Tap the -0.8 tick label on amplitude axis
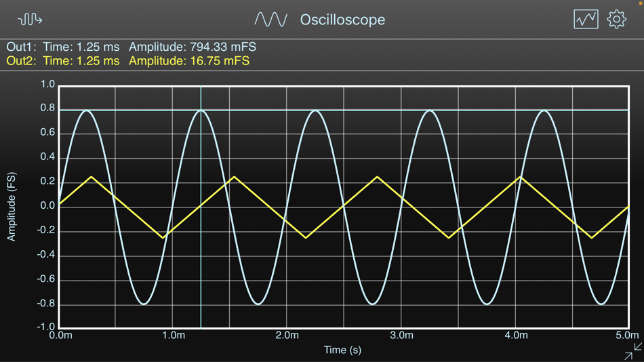 tap(46, 304)
